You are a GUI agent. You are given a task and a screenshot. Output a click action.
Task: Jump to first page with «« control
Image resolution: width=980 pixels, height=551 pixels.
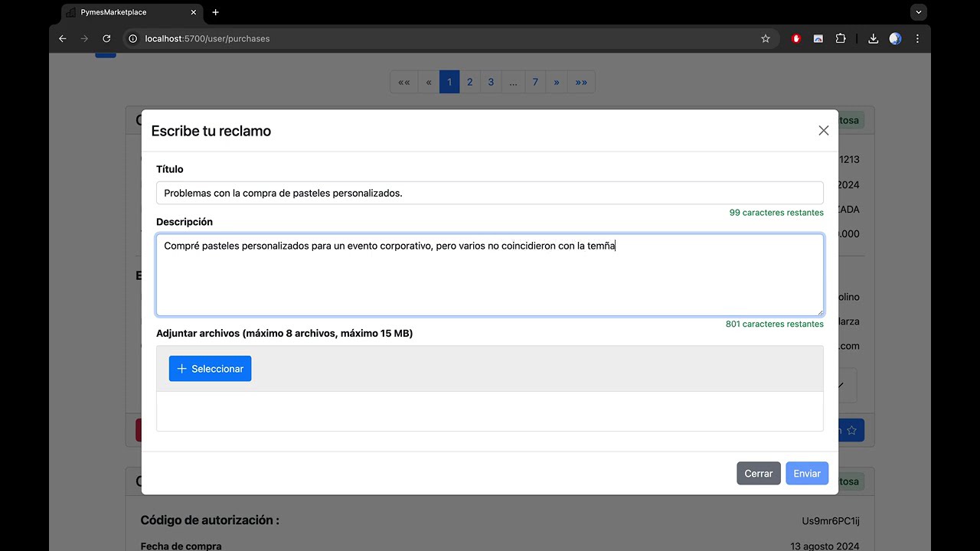pos(404,82)
